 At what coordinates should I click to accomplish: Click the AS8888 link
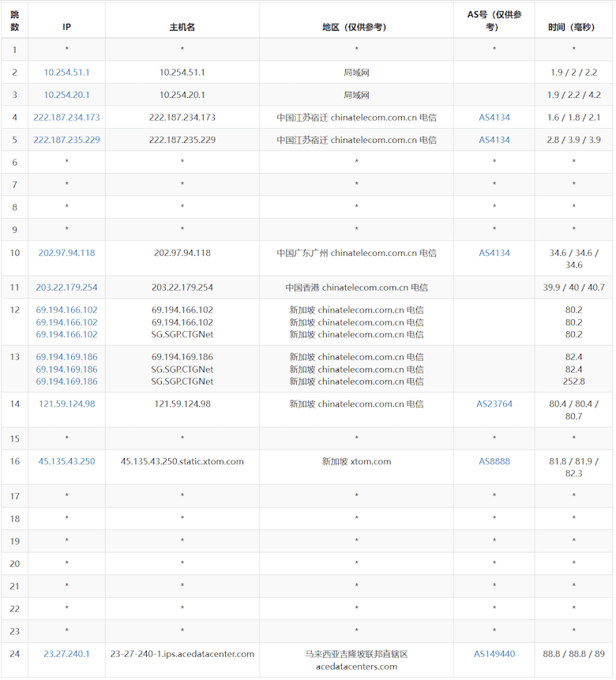coord(494,462)
